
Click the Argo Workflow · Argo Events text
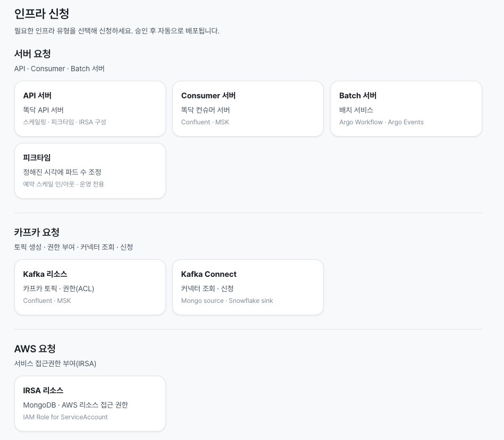381,122
